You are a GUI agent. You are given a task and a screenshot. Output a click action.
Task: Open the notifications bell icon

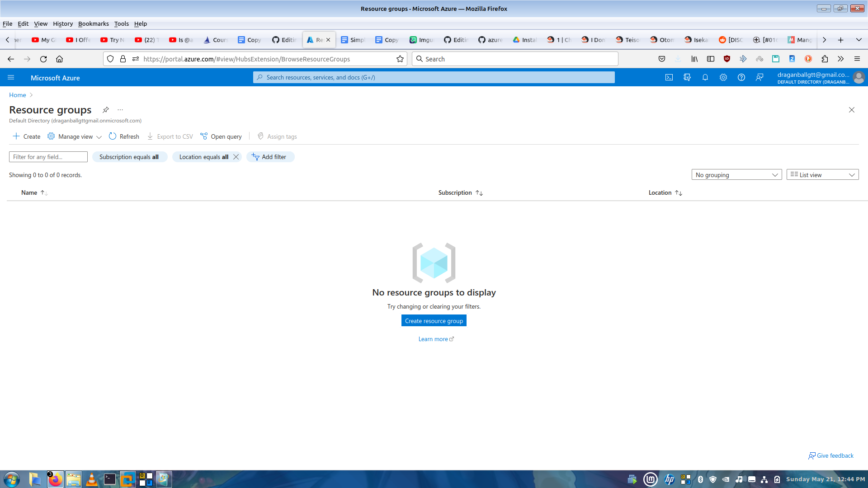tap(705, 77)
